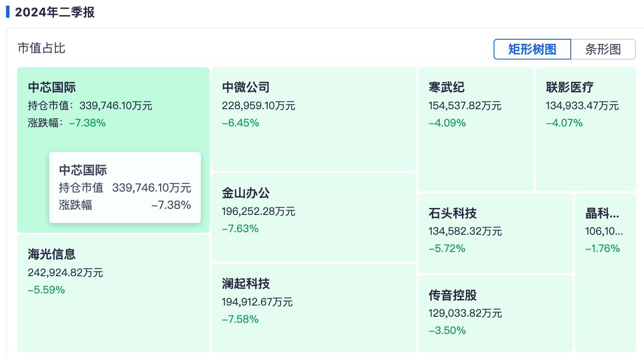Click the 中芯国际 hover tooltip card
The image size is (644, 359).
click(x=125, y=188)
